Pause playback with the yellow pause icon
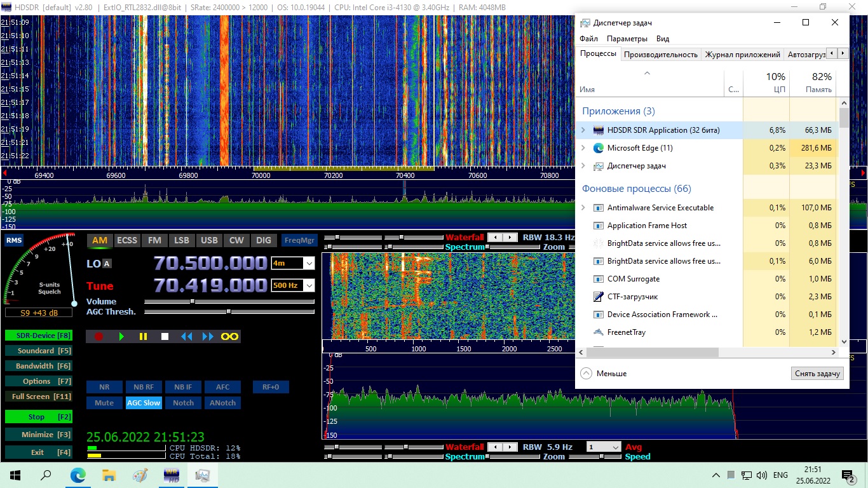 pos(143,337)
